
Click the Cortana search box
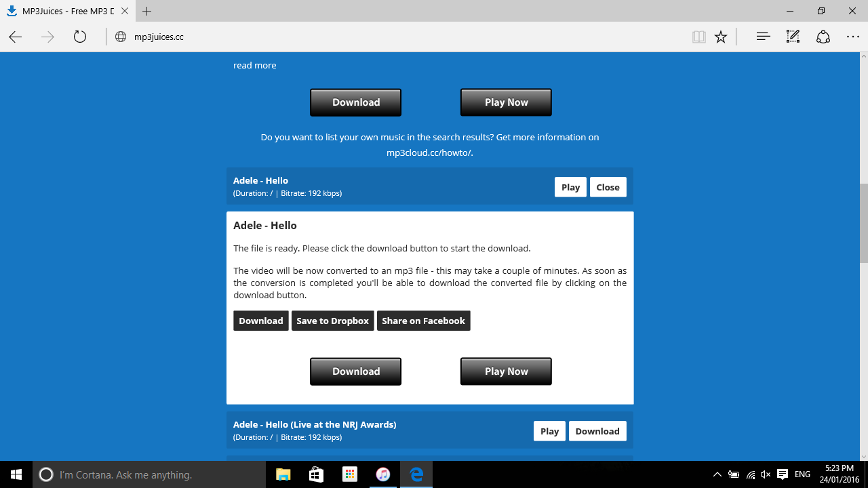coord(136,474)
